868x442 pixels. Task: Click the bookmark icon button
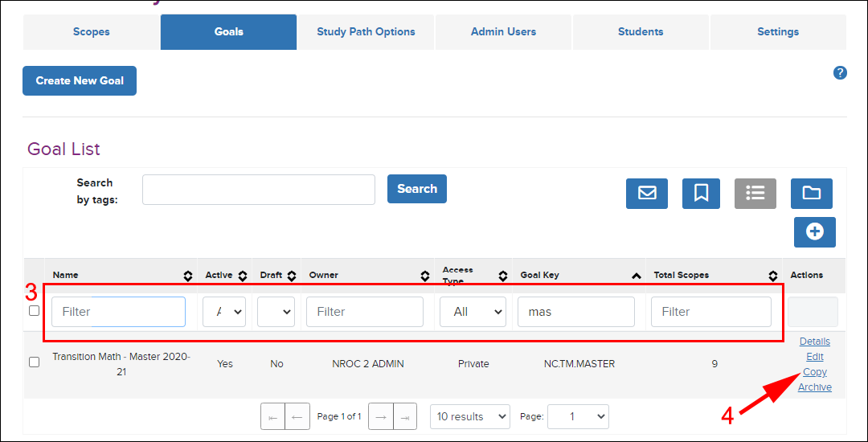(x=701, y=194)
